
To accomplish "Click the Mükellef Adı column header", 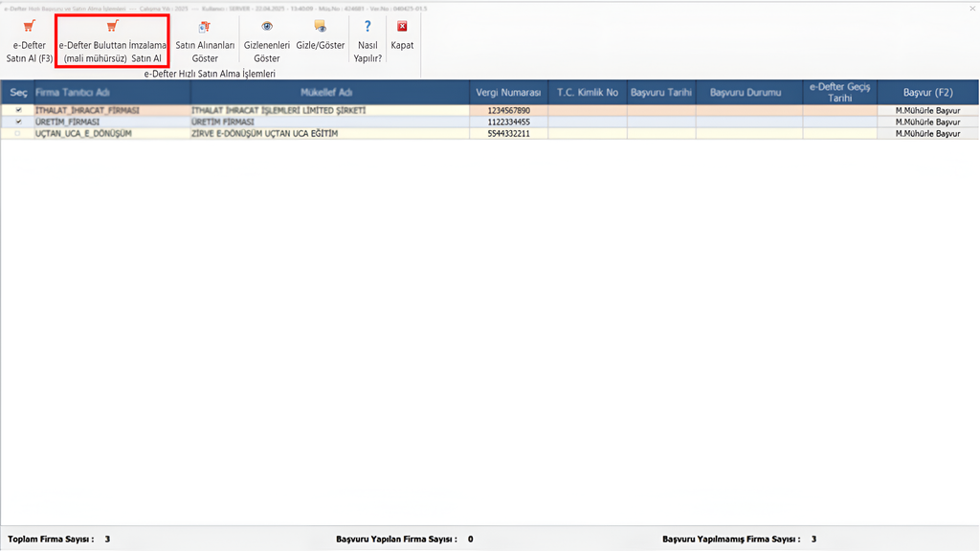I will click(330, 93).
